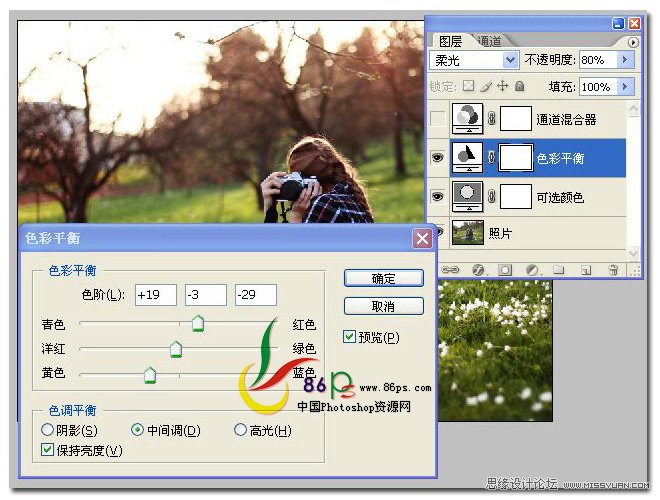Create a new layer group icon

[x=559, y=269]
